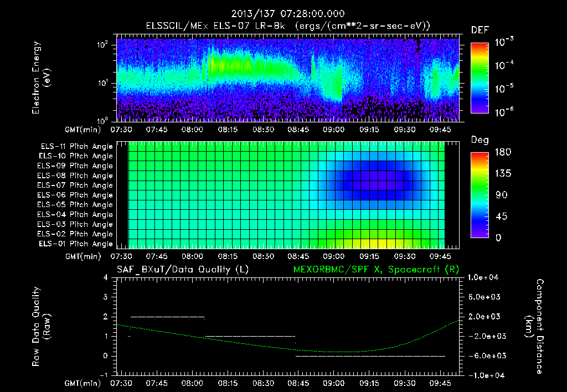
Task: Click the 10^1 electron energy axis tick
Action: pos(102,83)
